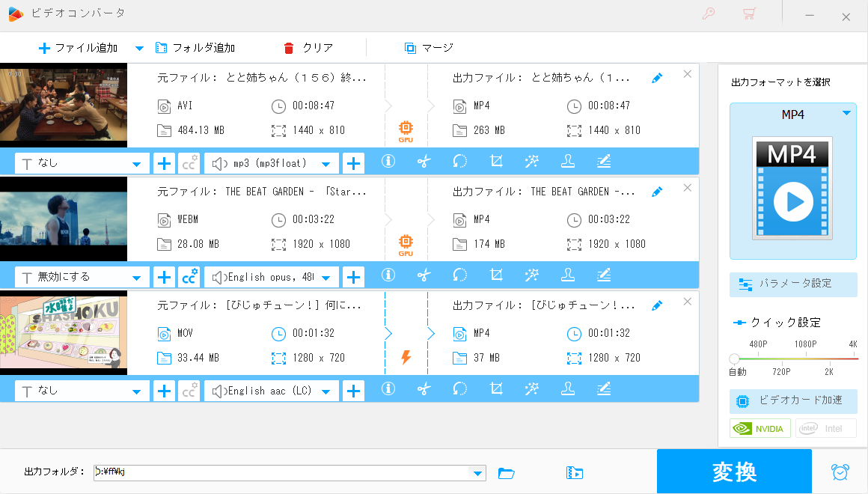The image size is (868, 494).
Task: Trim the とと姉ちゃん video with the scissors tool
Action: point(424,162)
